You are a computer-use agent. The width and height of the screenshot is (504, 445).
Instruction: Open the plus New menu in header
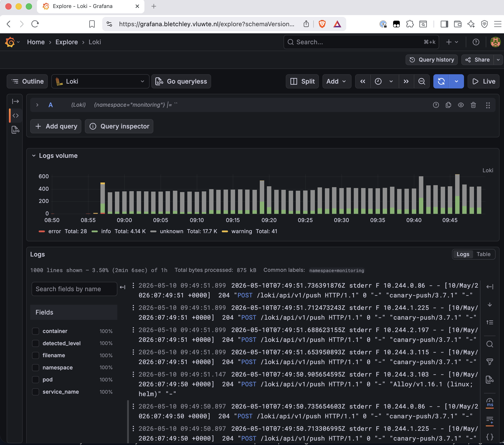[x=452, y=42]
